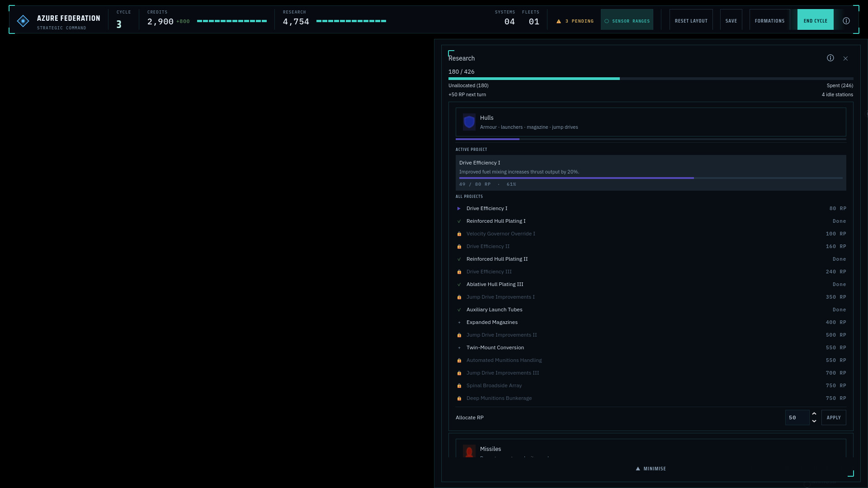Screen dimensions: 868x488
Task: Click lock icon beside Drive Efficiency II
Action: point(459,247)
